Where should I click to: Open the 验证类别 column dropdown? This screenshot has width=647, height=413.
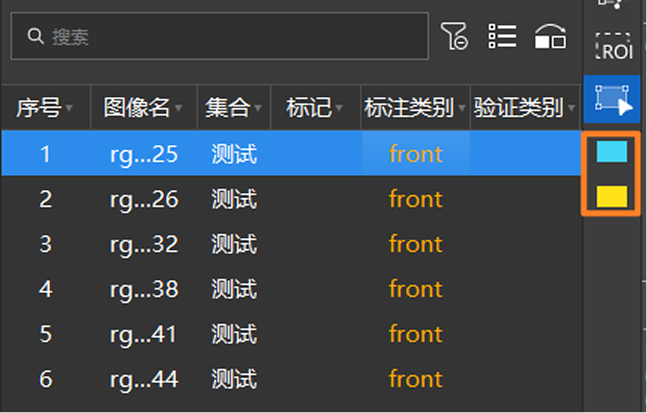(x=571, y=108)
